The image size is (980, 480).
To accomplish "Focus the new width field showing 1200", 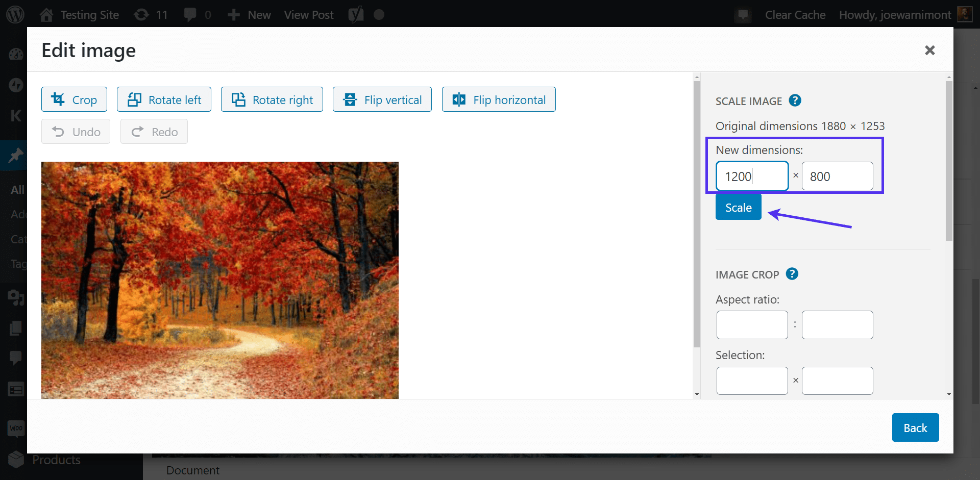I will [x=752, y=176].
